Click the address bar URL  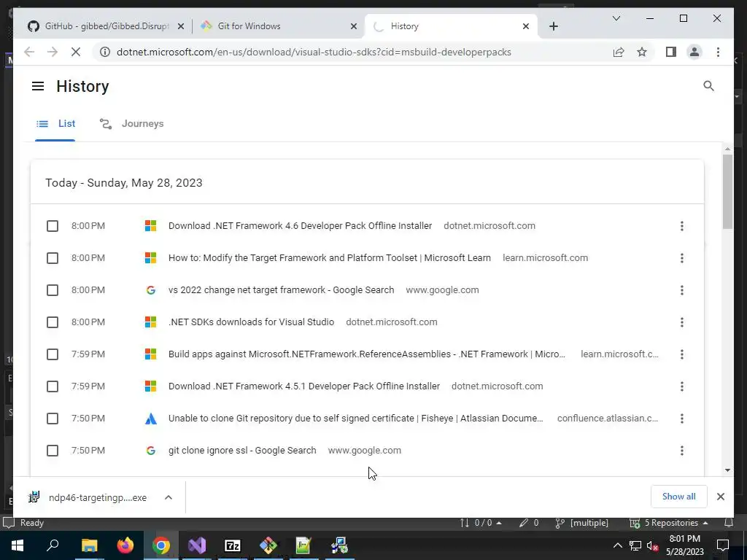pyautogui.click(x=314, y=52)
